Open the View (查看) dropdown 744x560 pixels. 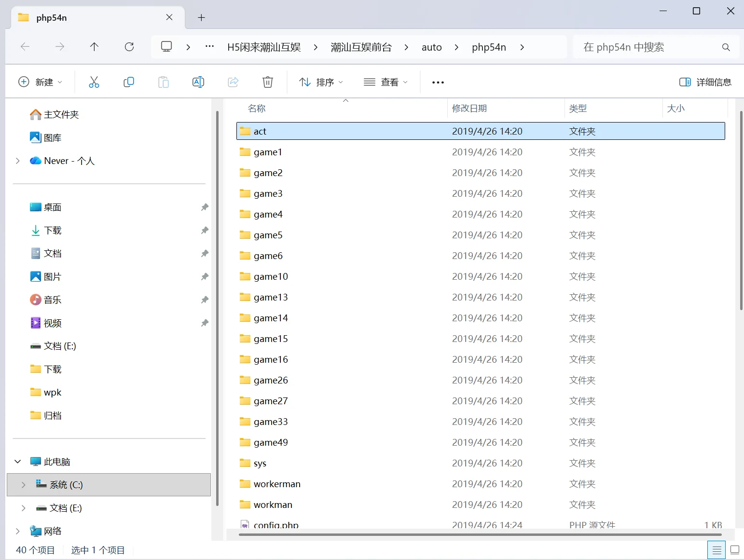coord(385,82)
